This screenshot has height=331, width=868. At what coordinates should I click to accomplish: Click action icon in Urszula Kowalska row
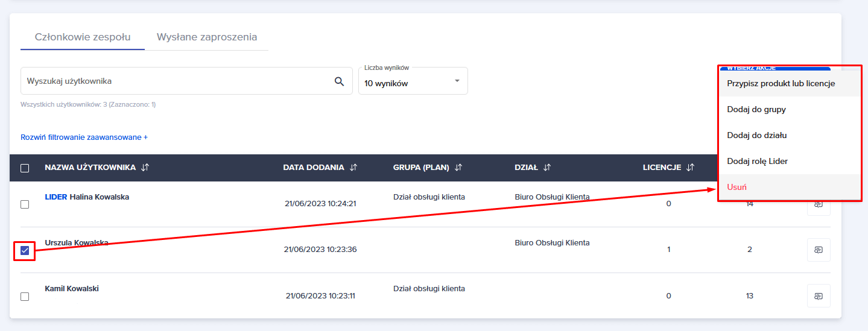[x=819, y=250]
